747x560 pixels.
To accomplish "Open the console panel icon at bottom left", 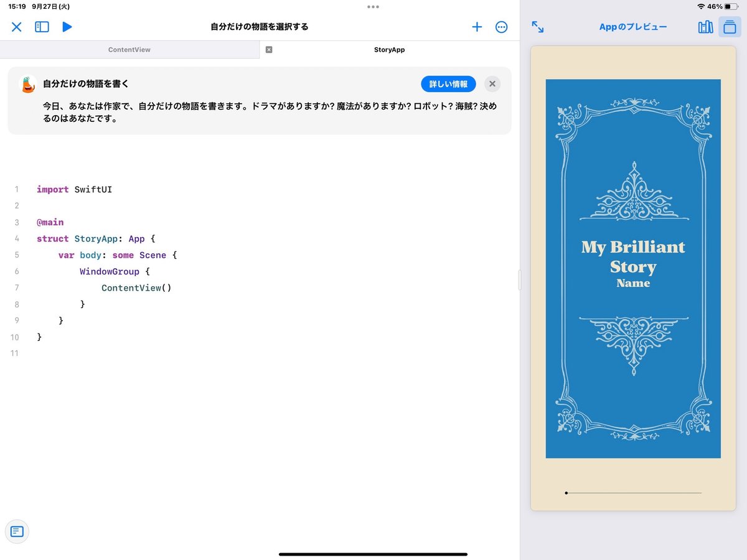I will pyautogui.click(x=17, y=531).
